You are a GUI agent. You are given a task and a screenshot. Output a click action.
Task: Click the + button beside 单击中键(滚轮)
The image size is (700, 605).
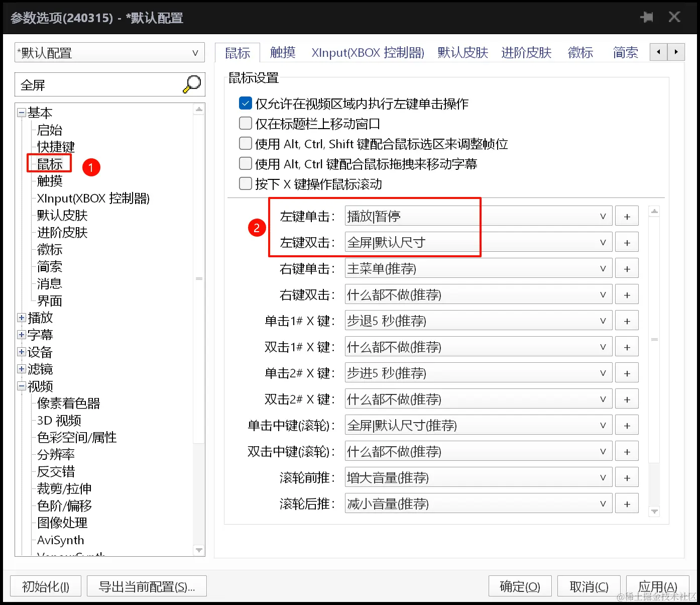pyautogui.click(x=627, y=425)
